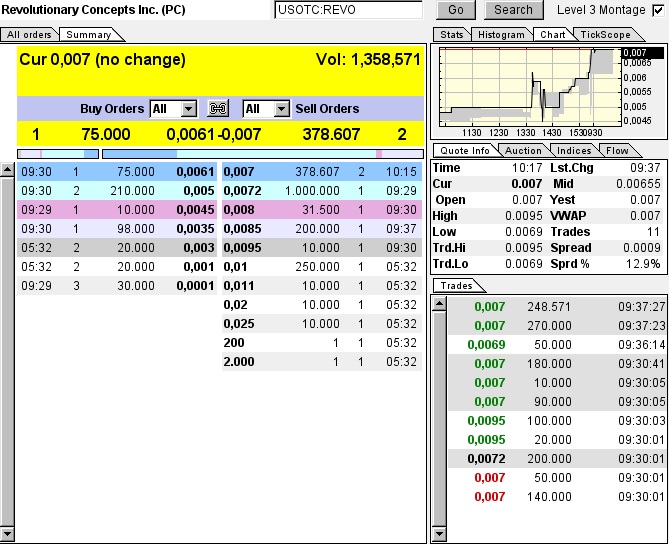Viewport: 669px width, 544px height.
Task: Click the order book scroll up arrow
Action: (7, 170)
